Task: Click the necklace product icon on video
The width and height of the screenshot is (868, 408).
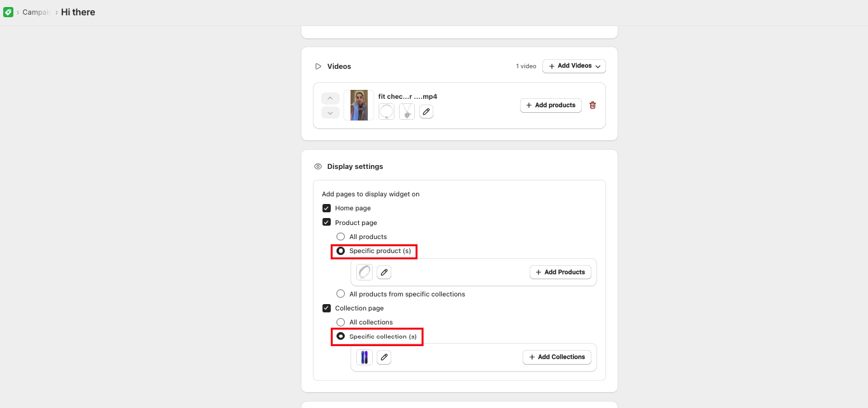Action: click(x=407, y=112)
